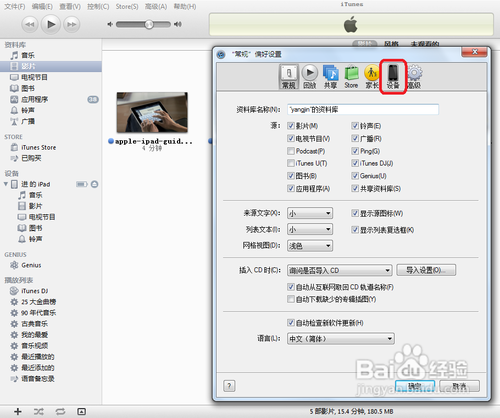Toggle repeat in the bottom bar
Screen dimensions: 500x418
point(60,412)
